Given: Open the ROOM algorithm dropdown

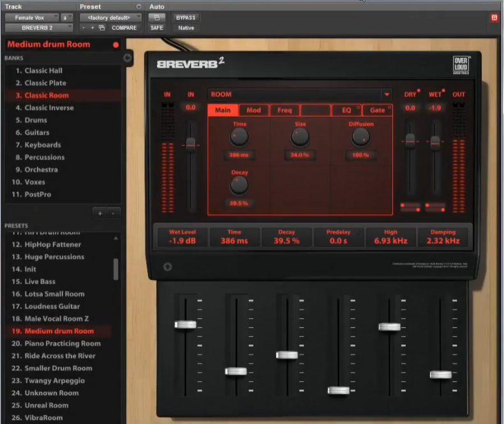Looking at the screenshot, I should click(x=387, y=94).
